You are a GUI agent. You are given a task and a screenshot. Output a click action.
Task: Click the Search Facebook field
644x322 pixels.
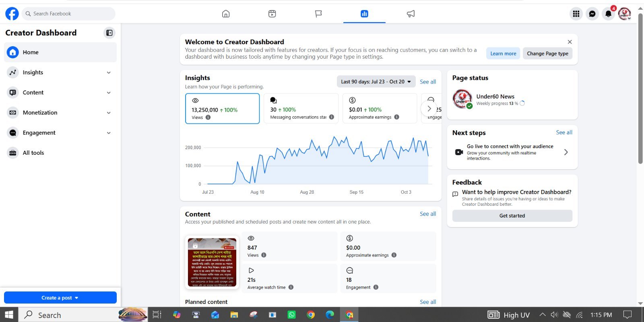tap(68, 14)
